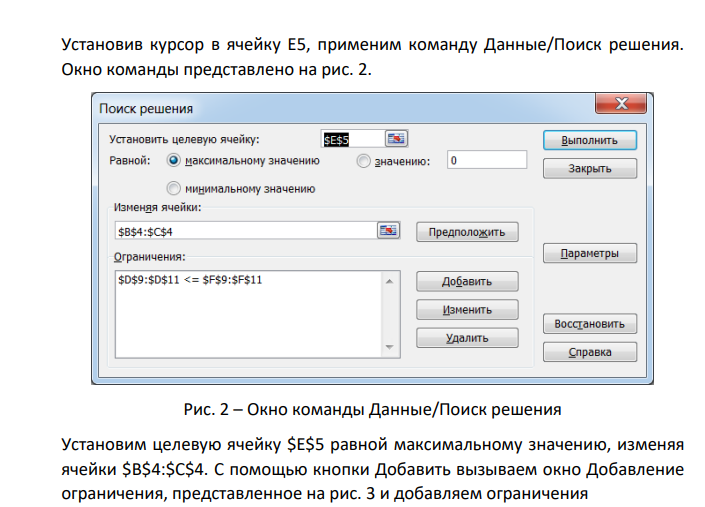This screenshot has height=507, width=705.
Task: Click the range selector icon next to $B$4:$C$4
Action: (x=388, y=231)
